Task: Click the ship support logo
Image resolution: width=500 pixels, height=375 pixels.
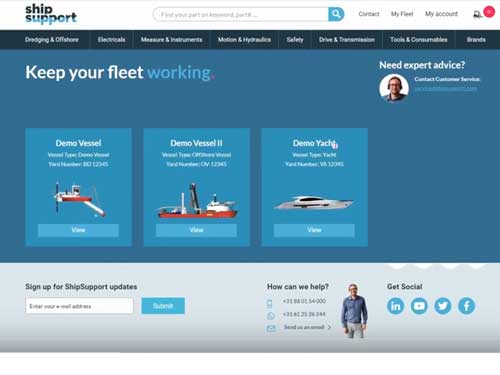Action: click(x=51, y=14)
